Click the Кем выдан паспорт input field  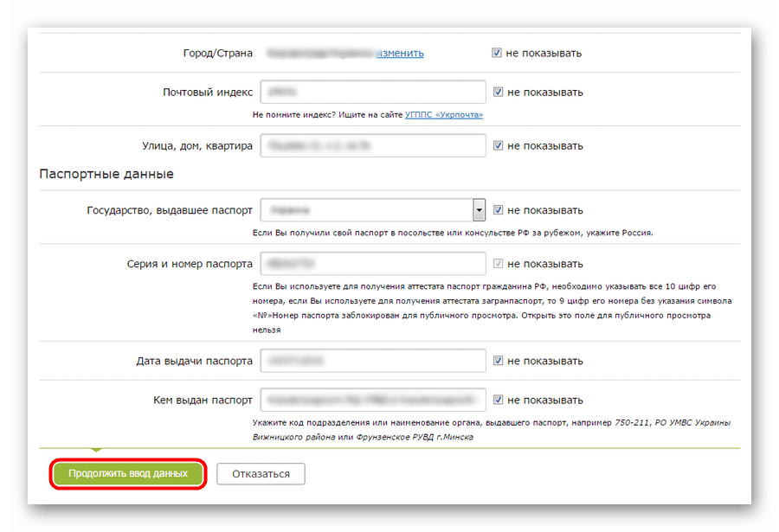(372, 400)
